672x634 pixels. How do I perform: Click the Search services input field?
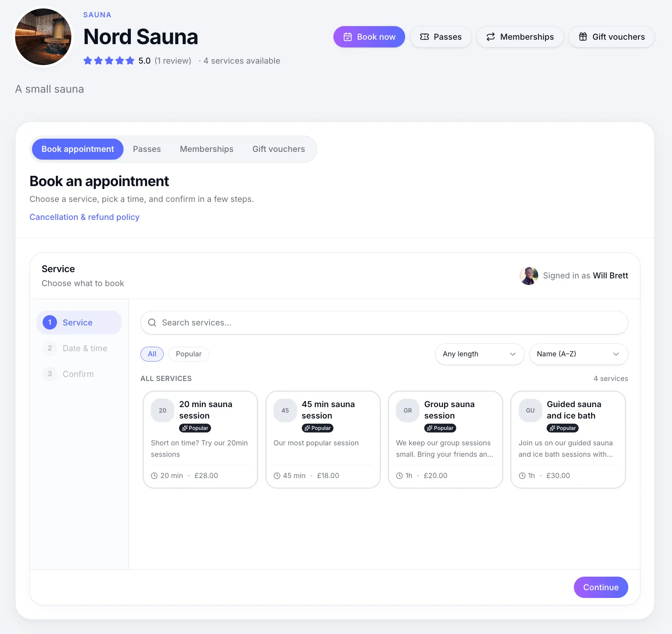pyautogui.click(x=384, y=323)
